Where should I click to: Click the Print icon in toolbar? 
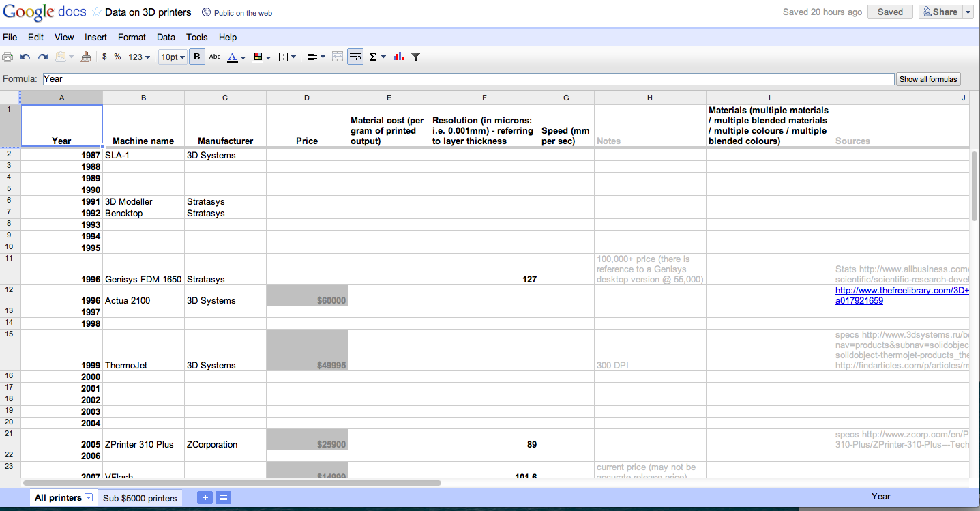pyautogui.click(x=8, y=57)
